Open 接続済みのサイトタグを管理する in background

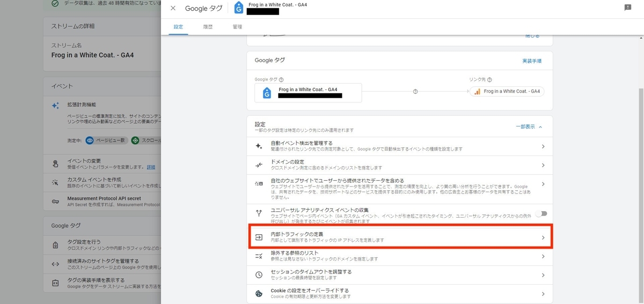[102, 264]
